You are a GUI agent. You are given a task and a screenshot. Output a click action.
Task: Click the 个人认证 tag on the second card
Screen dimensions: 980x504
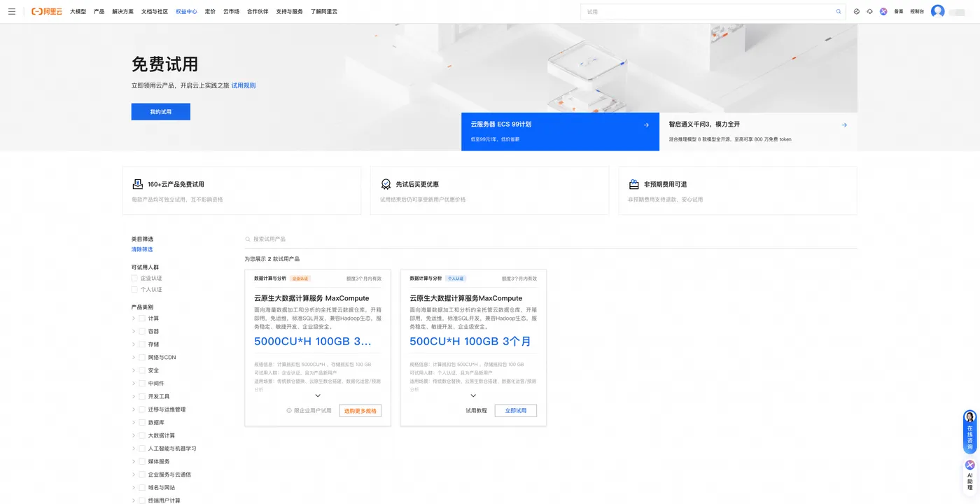click(x=456, y=279)
